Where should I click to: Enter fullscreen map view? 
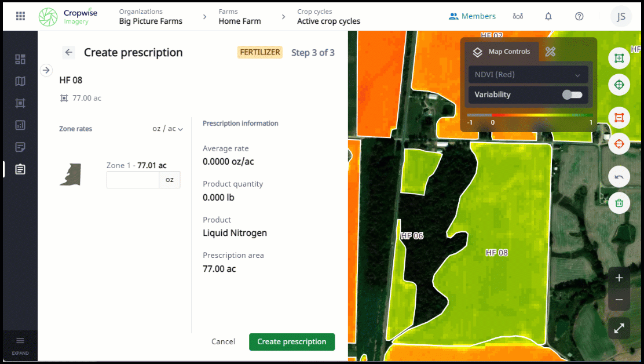pos(619,328)
